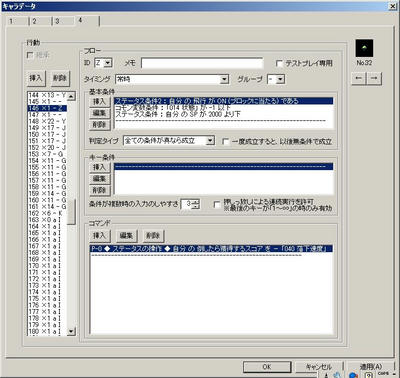Select tab 4
This screenshot has height=378, width=400.
[87, 20]
